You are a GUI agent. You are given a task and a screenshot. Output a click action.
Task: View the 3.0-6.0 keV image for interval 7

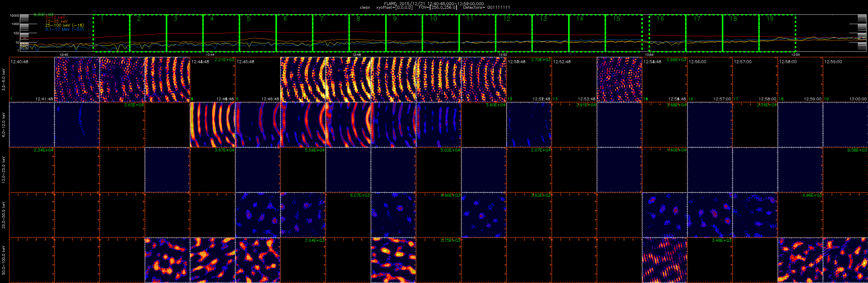pos(303,79)
